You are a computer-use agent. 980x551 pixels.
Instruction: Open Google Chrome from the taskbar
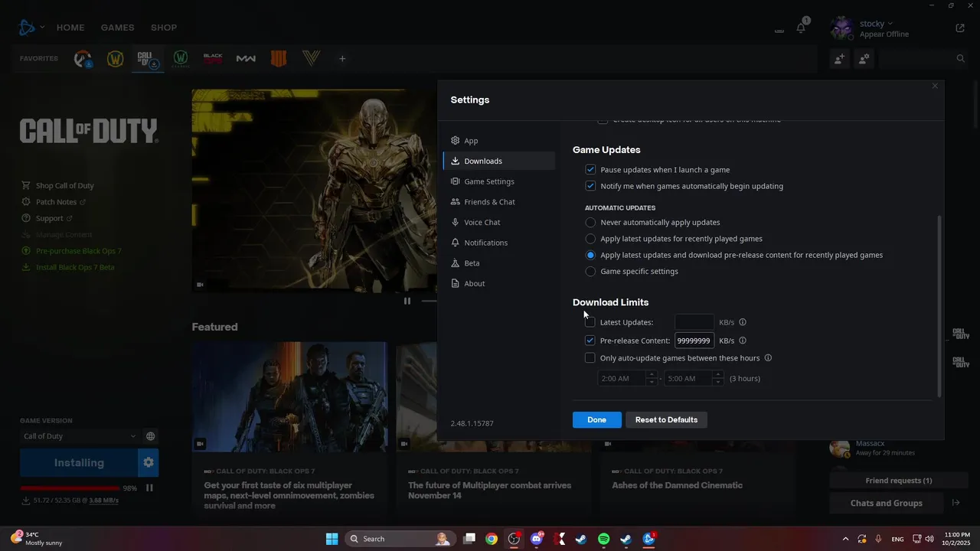coord(492,539)
